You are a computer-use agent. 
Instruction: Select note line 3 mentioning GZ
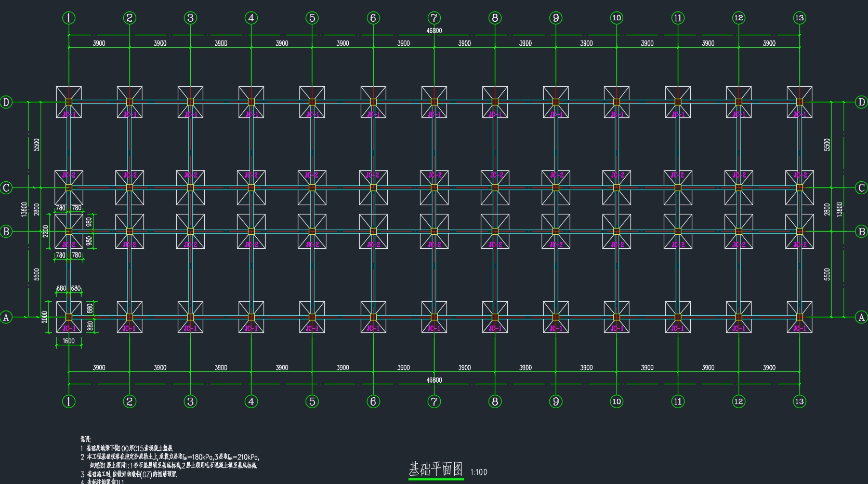point(129,474)
